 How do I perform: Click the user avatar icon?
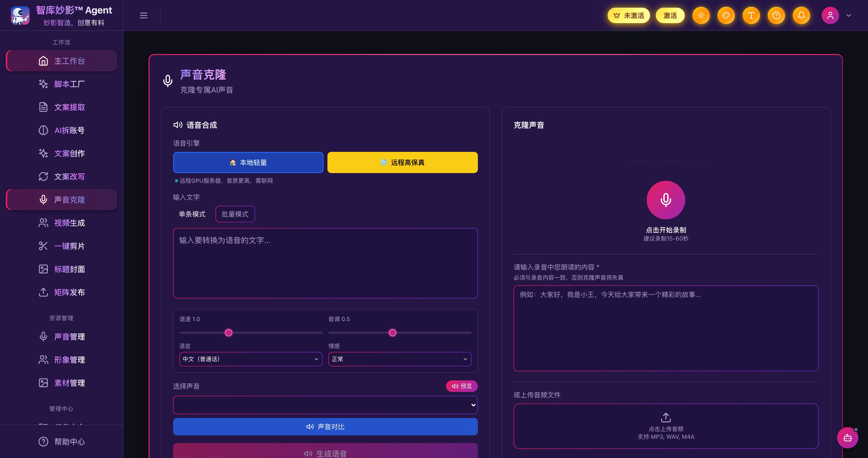coord(830,15)
